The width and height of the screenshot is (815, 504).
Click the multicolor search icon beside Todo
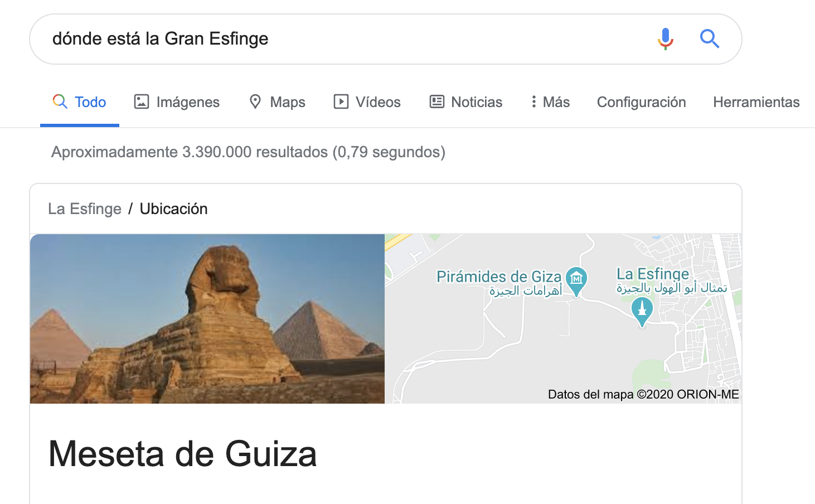[60, 101]
